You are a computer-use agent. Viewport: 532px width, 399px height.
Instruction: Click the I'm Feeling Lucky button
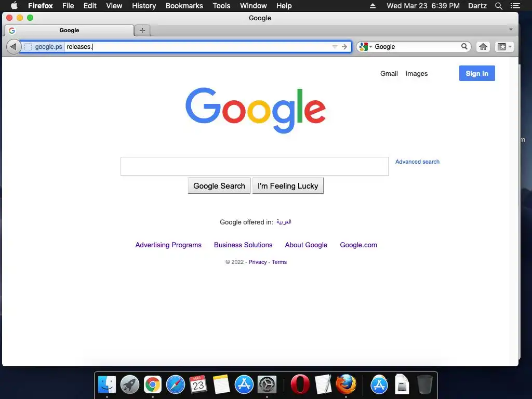click(288, 186)
